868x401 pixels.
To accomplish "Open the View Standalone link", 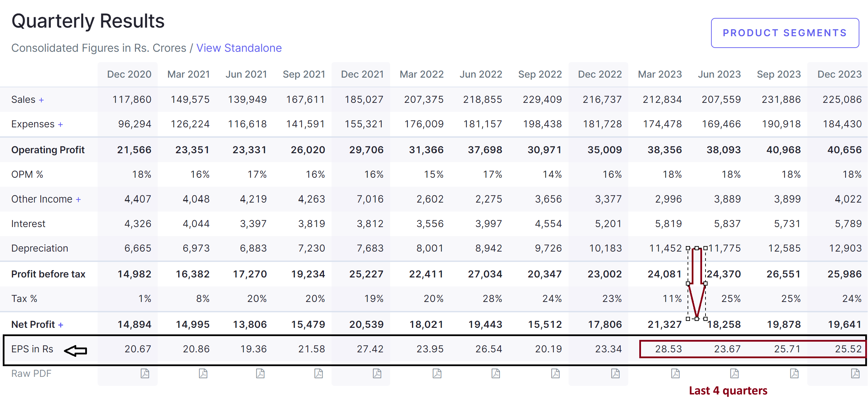I will (x=239, y=48).
